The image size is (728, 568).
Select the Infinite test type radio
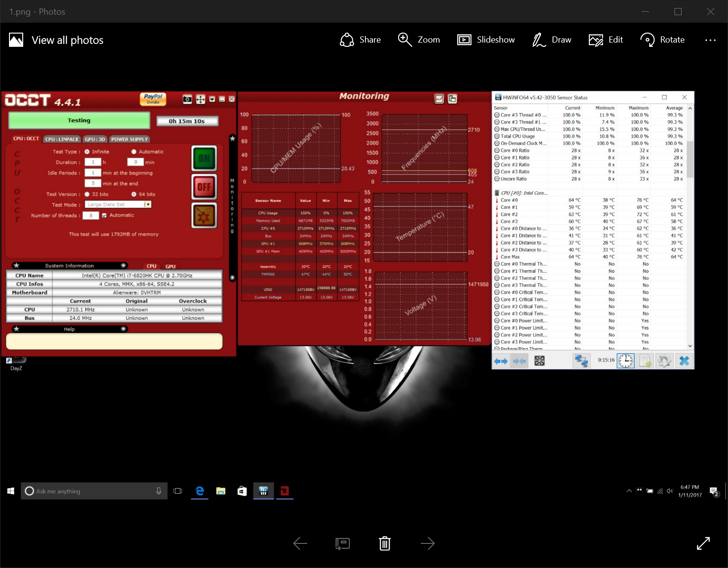(87, 152)
